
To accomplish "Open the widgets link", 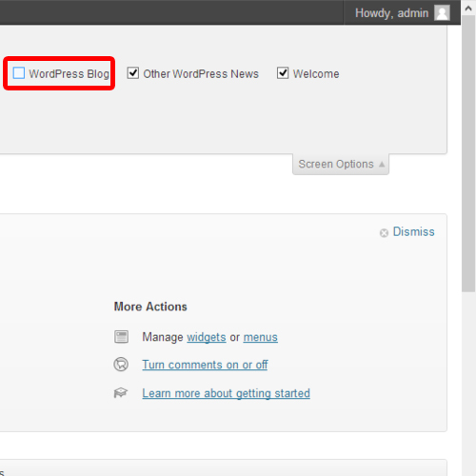I will click(207, 337).
